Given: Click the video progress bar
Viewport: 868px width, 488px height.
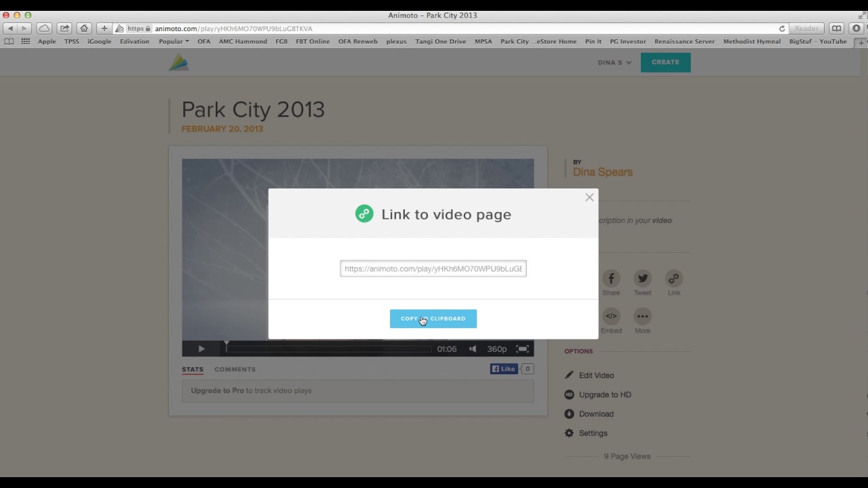Looking at the screenshot, I should (x=328, y=349).
